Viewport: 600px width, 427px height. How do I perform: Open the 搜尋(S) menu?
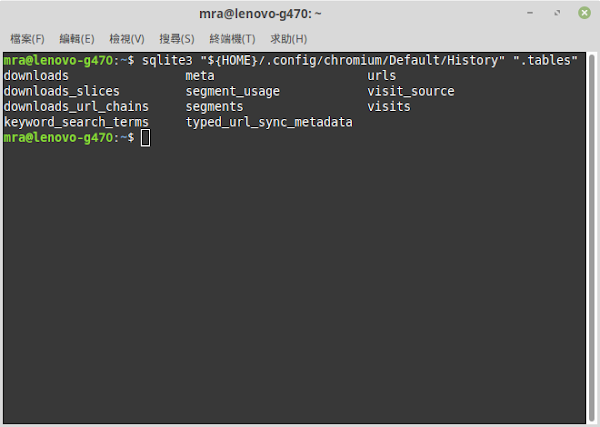click(x=177, y=39)
